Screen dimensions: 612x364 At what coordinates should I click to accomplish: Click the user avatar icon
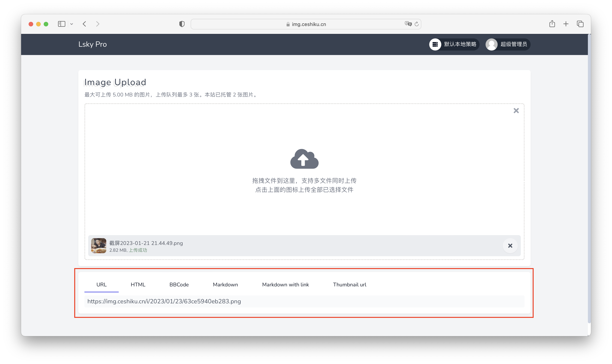[x=491, y=44]
